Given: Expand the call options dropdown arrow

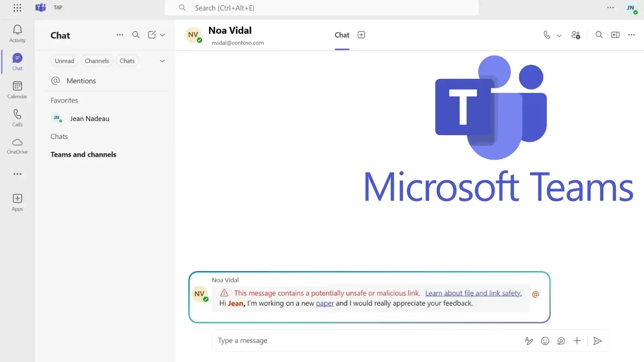Looking at the screenshot, I should coord(559,35).
